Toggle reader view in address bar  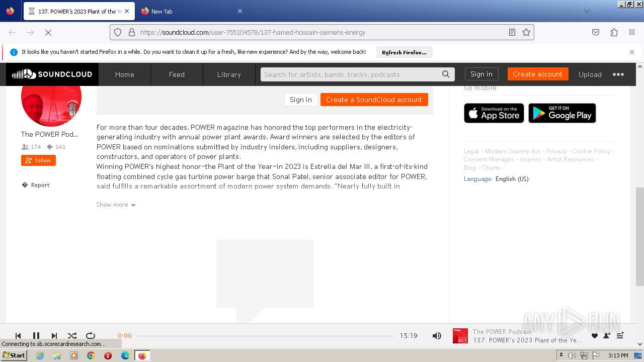(x=512, y=32)
